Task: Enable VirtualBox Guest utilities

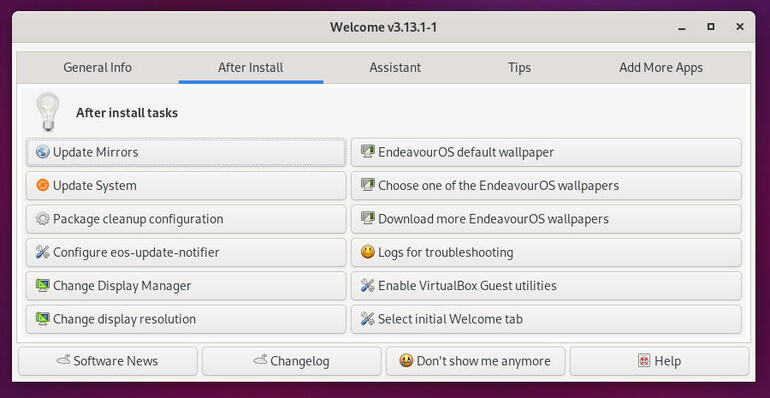Action: (546, 286)
